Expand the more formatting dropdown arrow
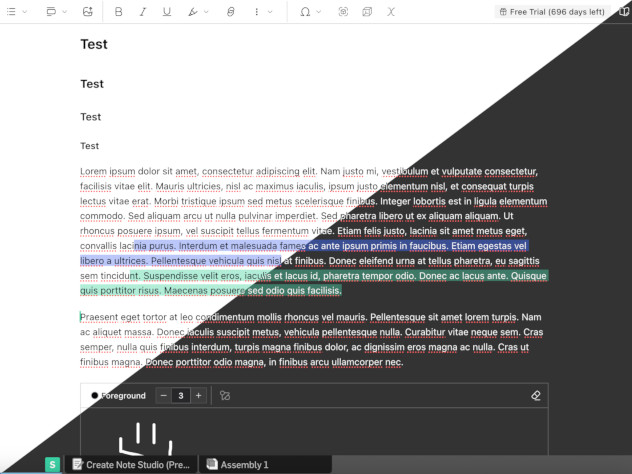This screenshot has height=474, width=632. coord(270,12)
